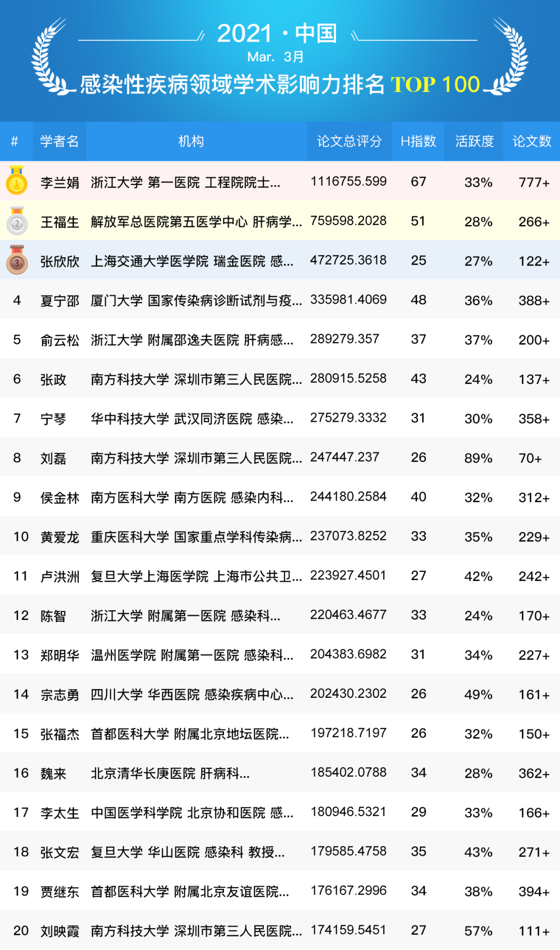Click scholar name 张欣欣
This screenshot has width=560, height=950.
[x=60, y=261]
